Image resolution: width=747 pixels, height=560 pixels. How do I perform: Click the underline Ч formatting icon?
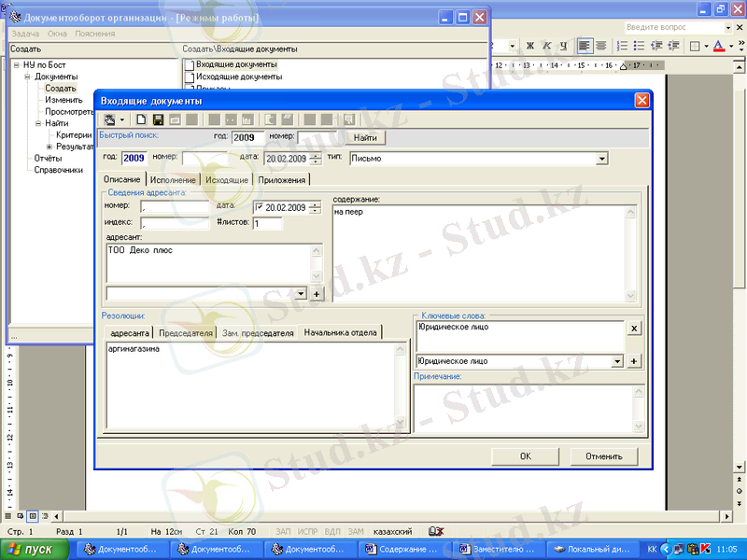(x=562, y=46)
